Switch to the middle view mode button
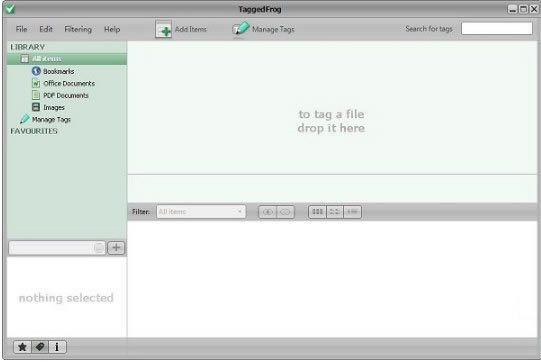The image size is (541, 362). click(x=335, y=212)
